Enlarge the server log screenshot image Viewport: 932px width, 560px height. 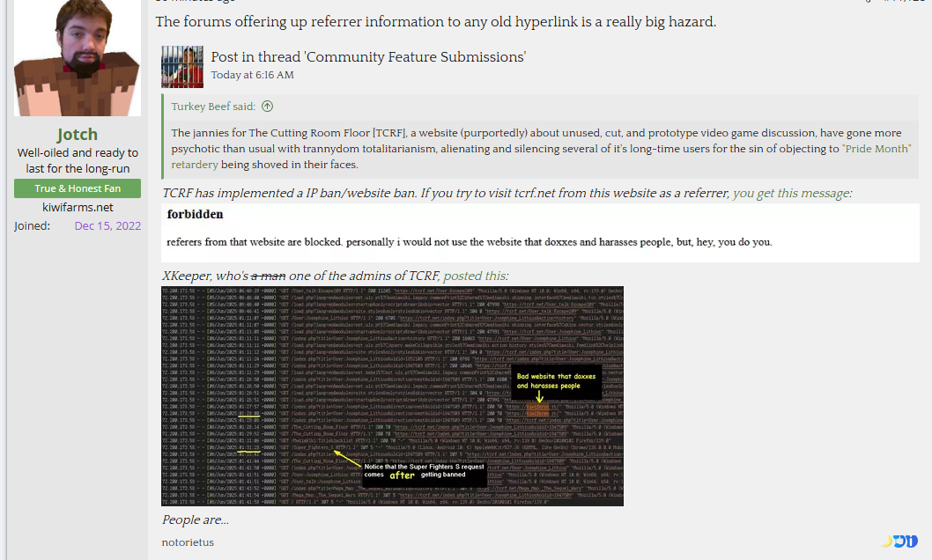click(x=392, y=395)
